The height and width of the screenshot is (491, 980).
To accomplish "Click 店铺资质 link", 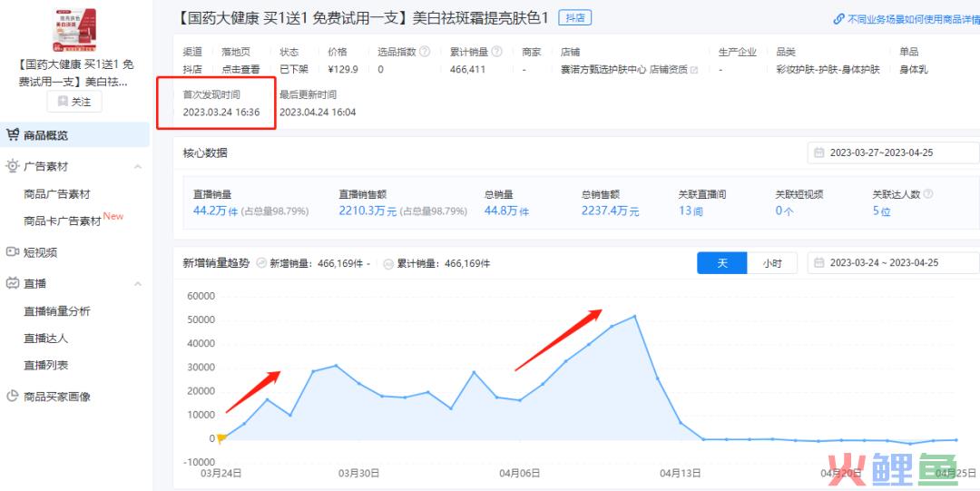I will coord(669,69).
